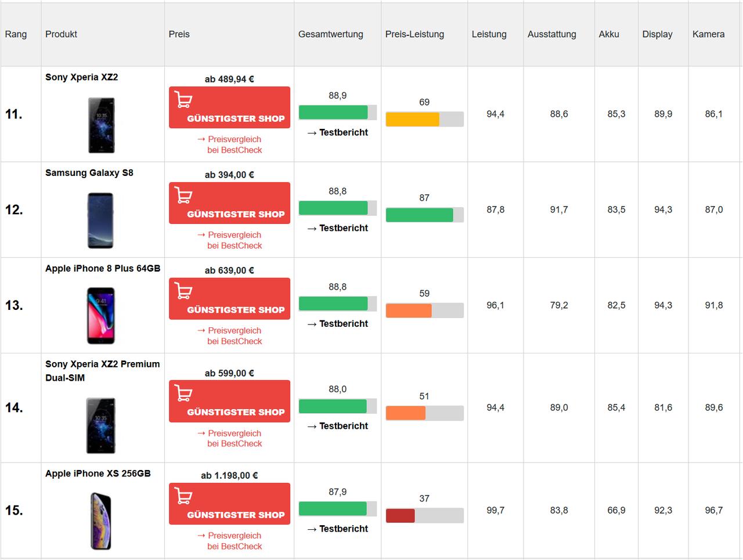The height and width of the screenshot is (560, 743).
Task: Open the Apple iPhone XS 256GB title
Action: click(98, 474)
